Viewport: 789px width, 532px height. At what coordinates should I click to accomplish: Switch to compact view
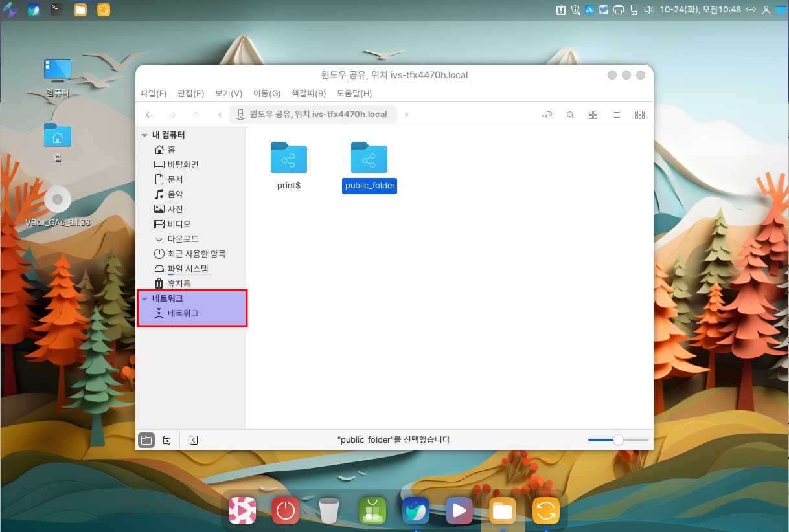point(640,115)
